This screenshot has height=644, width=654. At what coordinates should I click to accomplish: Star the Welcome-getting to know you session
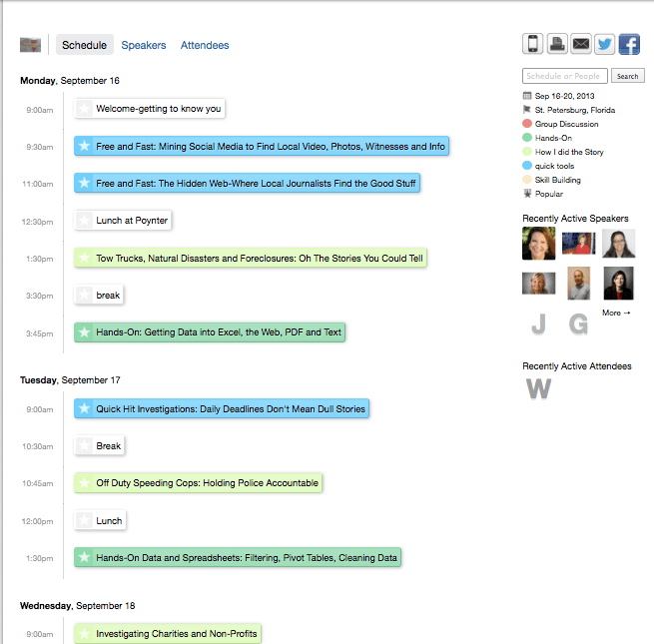(x=85, y=109)
